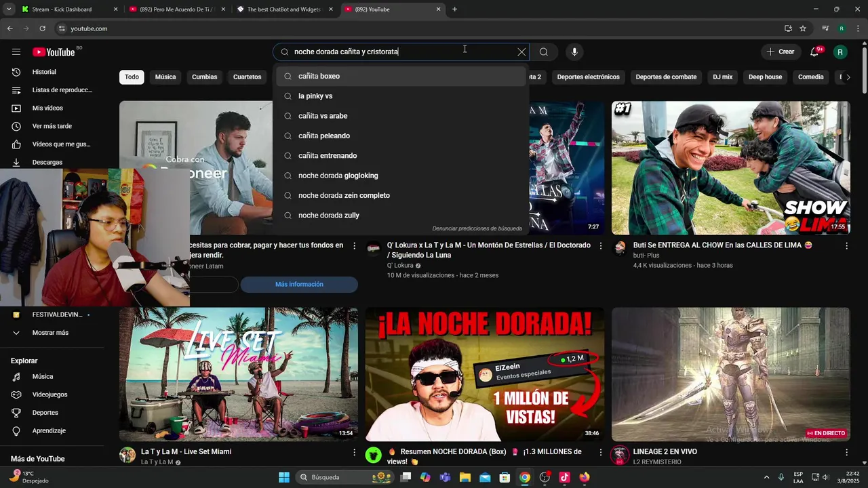This screenshot has height=488, width=868.
Task: Select the Cumbias filter chip
Action: click(204, 77)
